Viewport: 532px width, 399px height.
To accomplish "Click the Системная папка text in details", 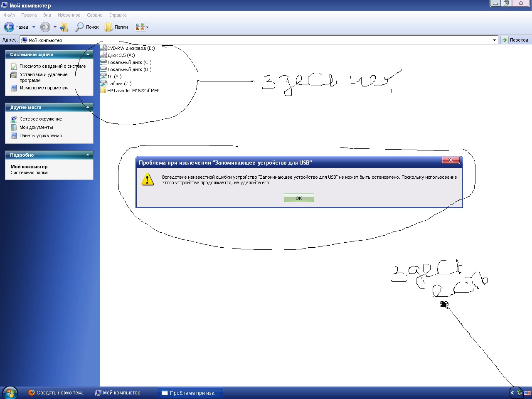I will pyautogui.click(x=29, y=172).
